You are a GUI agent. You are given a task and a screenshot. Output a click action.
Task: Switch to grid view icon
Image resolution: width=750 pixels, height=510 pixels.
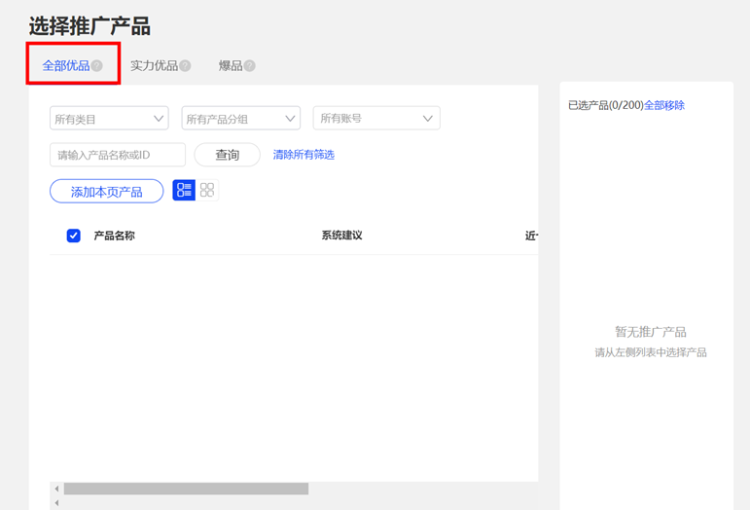click(207, 190)
